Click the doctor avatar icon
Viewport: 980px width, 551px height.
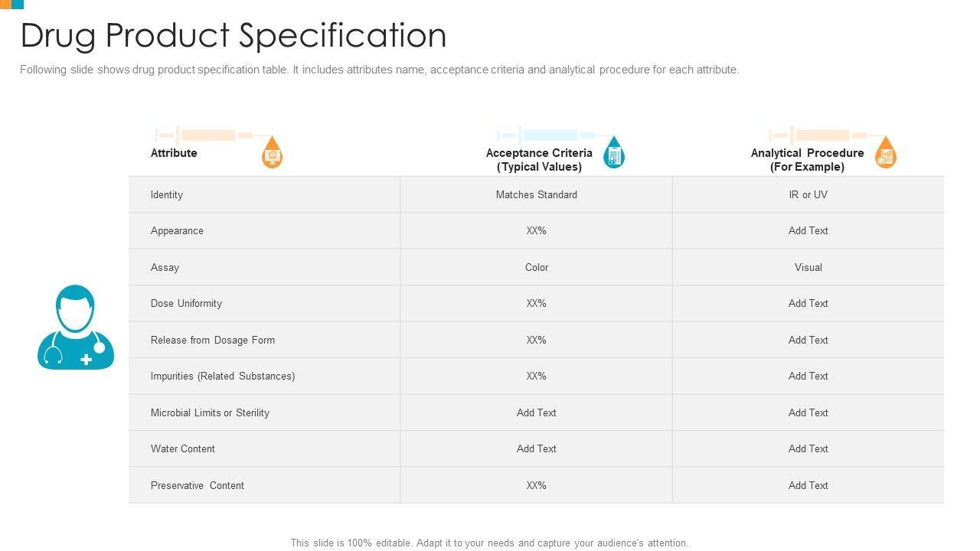(x=76, y=328)
